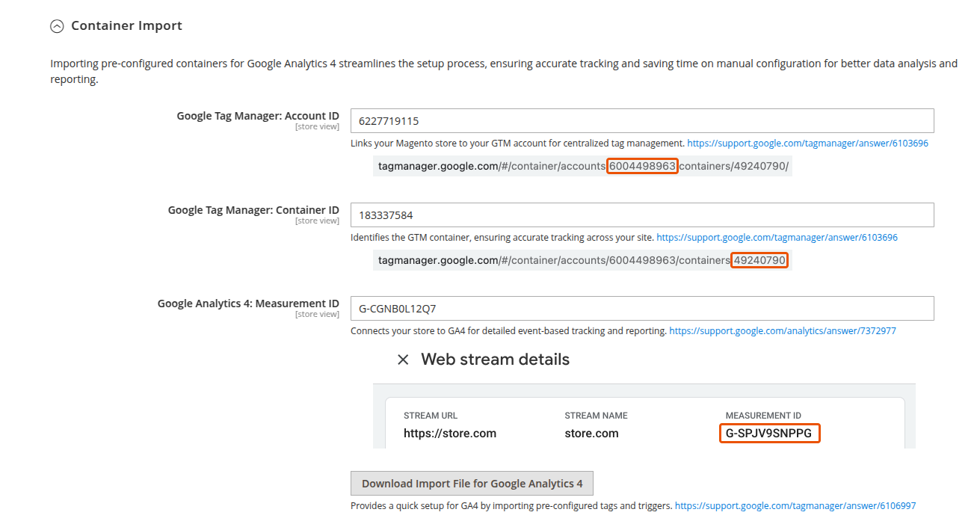Click the Google Tag Manager: Account ID label
Image resolution: width=980 pixels, height=530 pixels.
[x=257, y=116]
